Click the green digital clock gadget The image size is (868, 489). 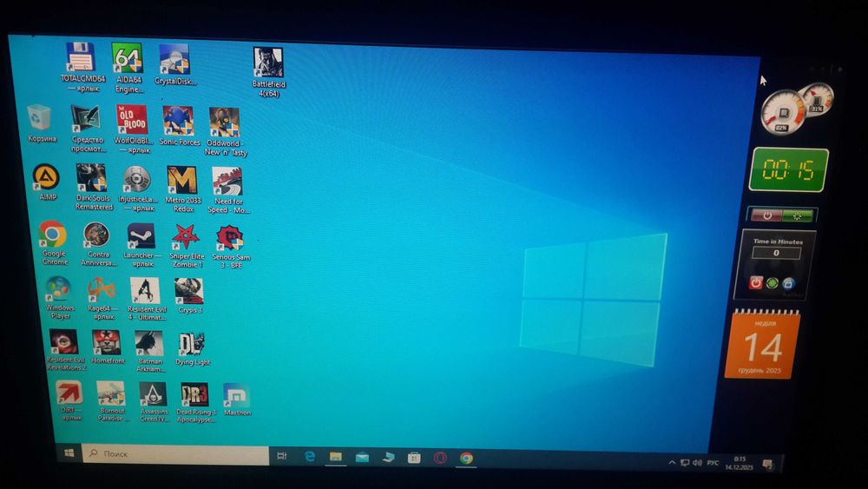[x=789, y=170]
